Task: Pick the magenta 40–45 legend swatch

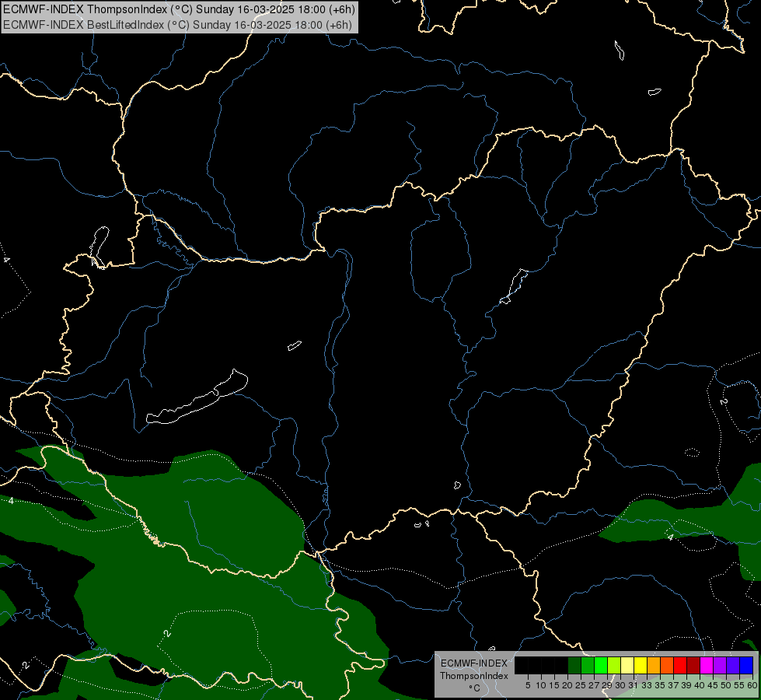Action: tap(707, 665)
